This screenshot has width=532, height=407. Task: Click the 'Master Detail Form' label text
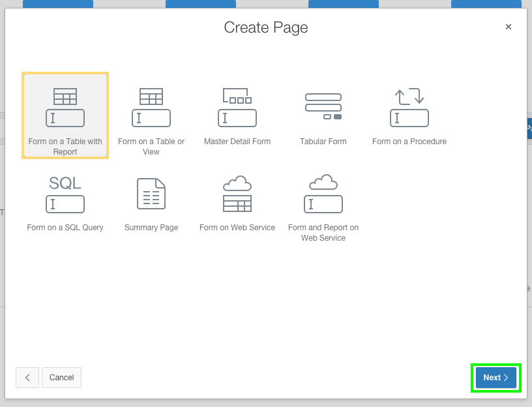237,142
